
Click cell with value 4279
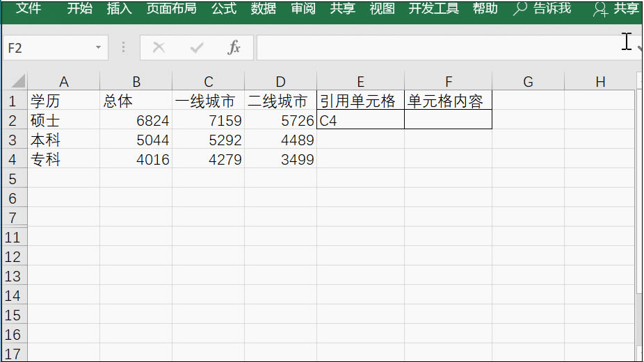click(x=208, y=159)
